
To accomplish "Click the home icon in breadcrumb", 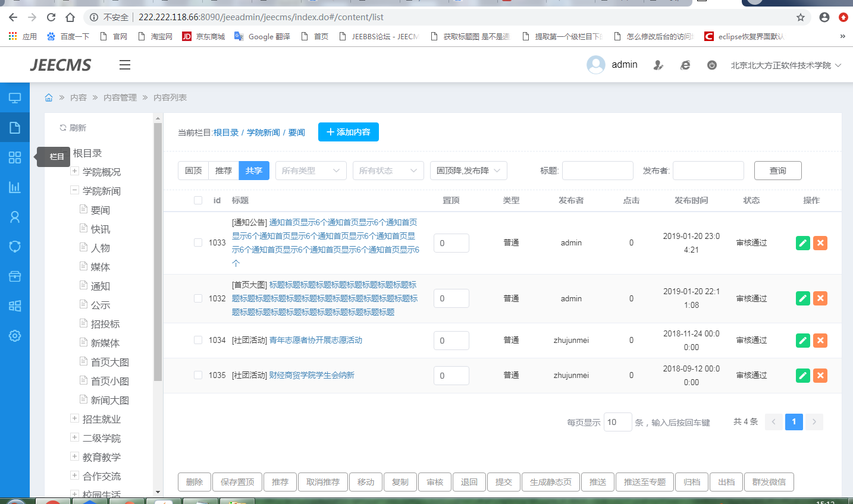I will pyautogui.click(x=49, y=97).
